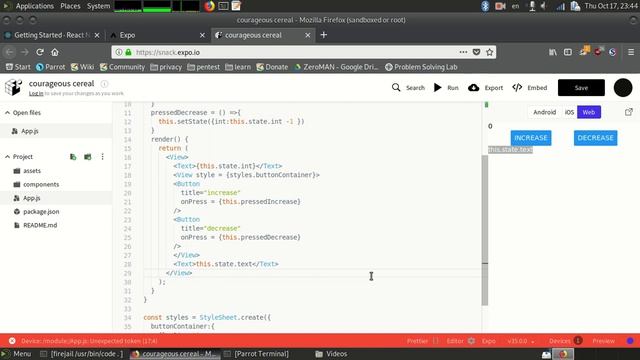Open the Parrot bookmark
Screen dimensions: 640x360
pyautogui.click(x=51, y=67)
